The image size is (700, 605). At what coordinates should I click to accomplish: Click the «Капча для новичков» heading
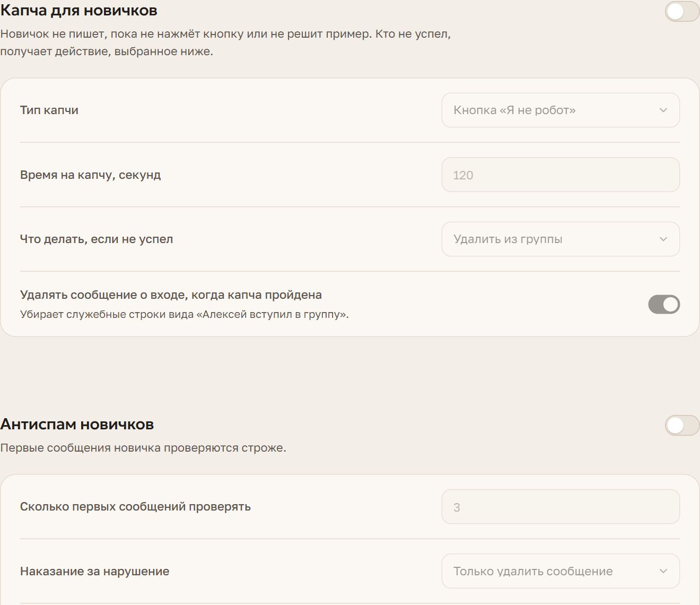coord(78,10)
